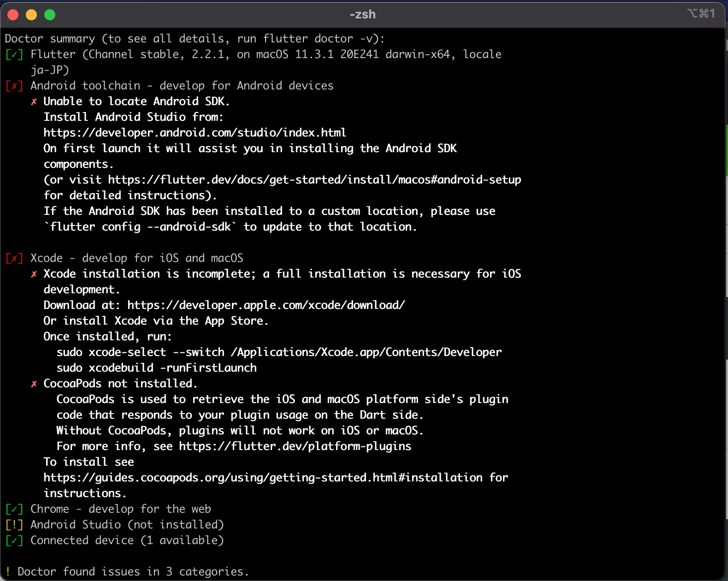
Task: Click 'Unable to locate Android SDK.' text
Action: pyautogui.click(x=136, y=101)
